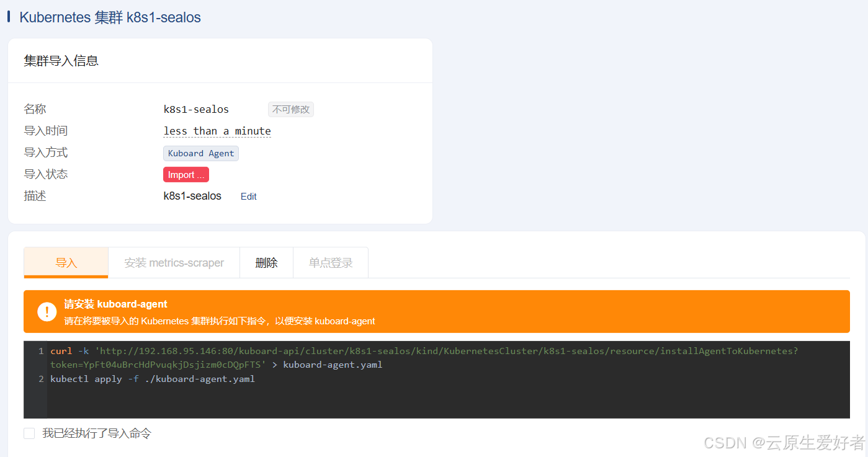Click the kubectl apply command line
Image resolution: width=868 pixels, height=457 pixels.
pos(153,379)
